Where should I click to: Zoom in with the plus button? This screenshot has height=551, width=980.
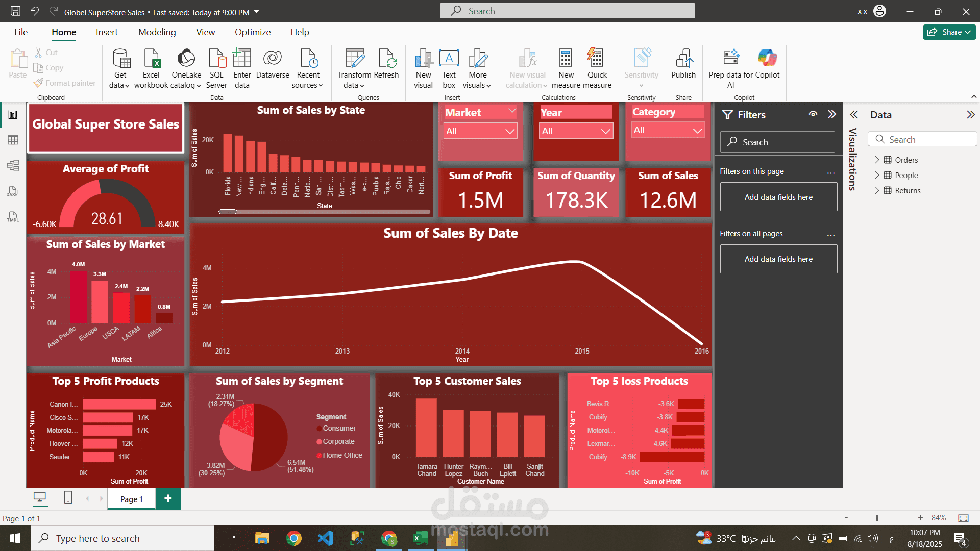pos(920,518)
